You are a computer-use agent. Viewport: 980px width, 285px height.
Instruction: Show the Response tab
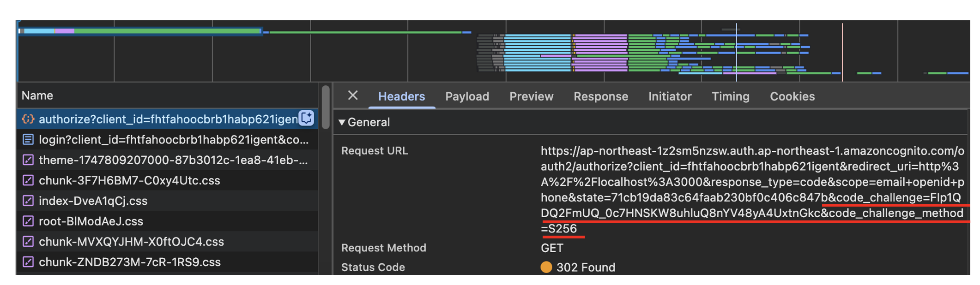[x=600, y=96]
